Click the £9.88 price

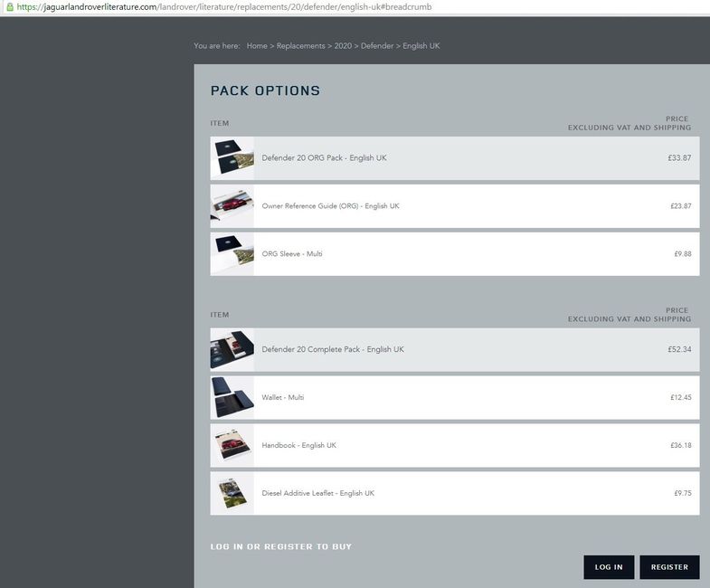(682, 254)
